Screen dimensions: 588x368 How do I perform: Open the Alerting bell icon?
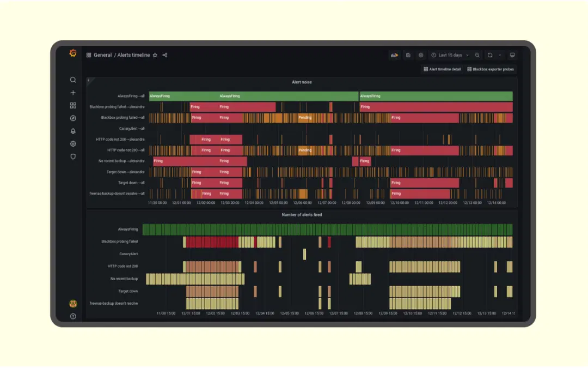[73, 131]
